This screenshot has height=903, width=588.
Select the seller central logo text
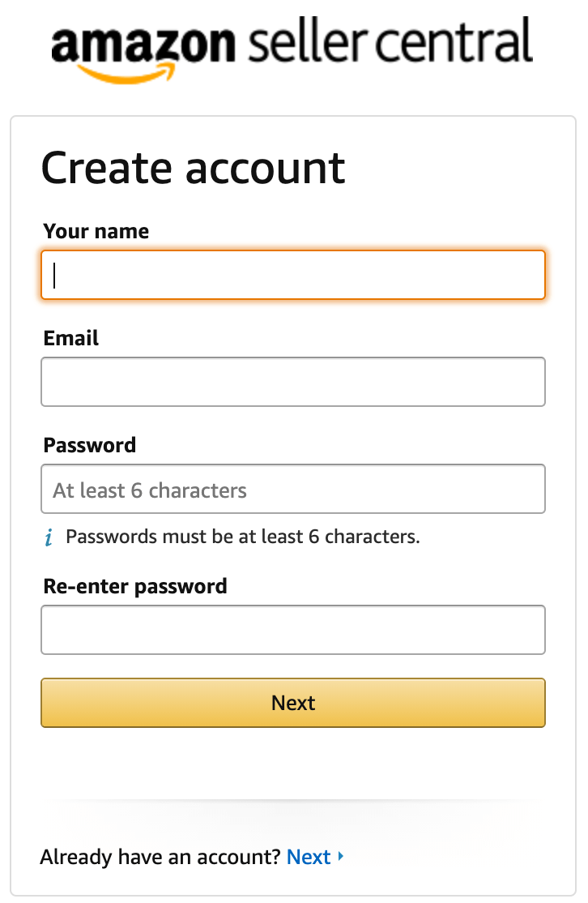pyautogui.click(x=389, y=46)
